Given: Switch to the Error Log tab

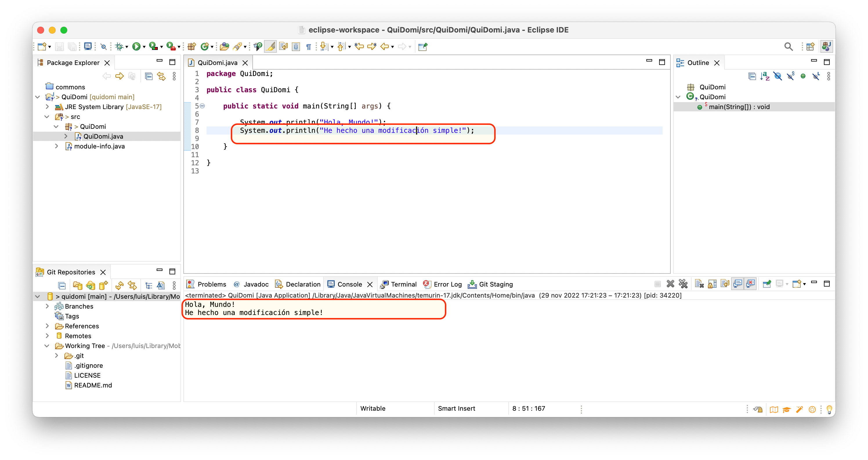Looking at the screenshot, I should click(442, 284).
